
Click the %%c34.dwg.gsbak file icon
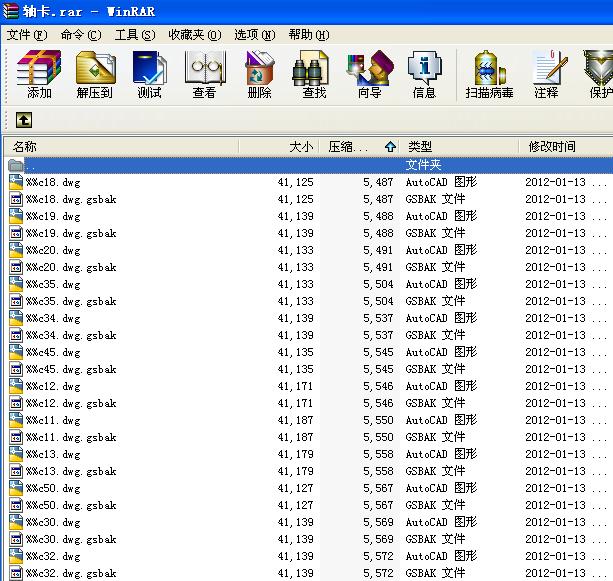[16, 335]
